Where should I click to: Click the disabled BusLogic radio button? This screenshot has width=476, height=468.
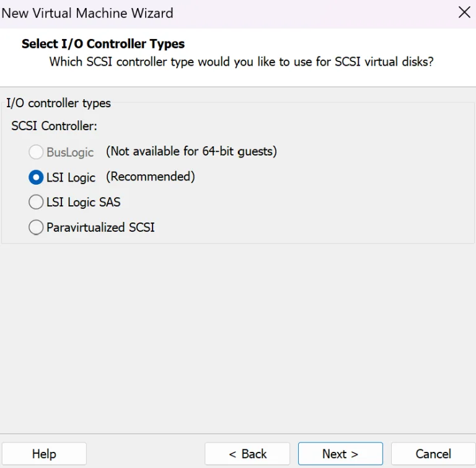(36, 152)
